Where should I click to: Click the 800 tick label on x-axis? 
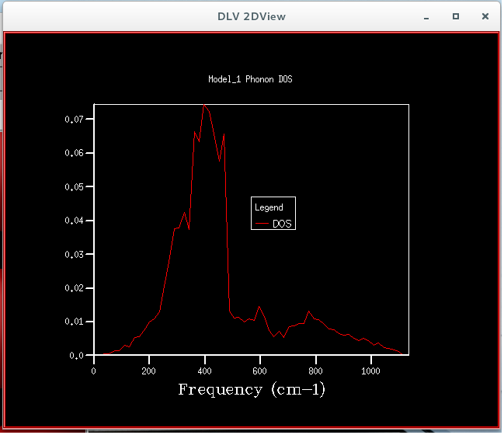click(x=316, y=372)
